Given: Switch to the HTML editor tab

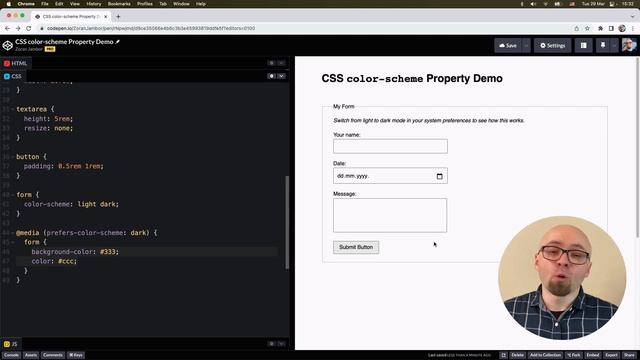Looking at the screenshot, I should [x=15, y=63].
